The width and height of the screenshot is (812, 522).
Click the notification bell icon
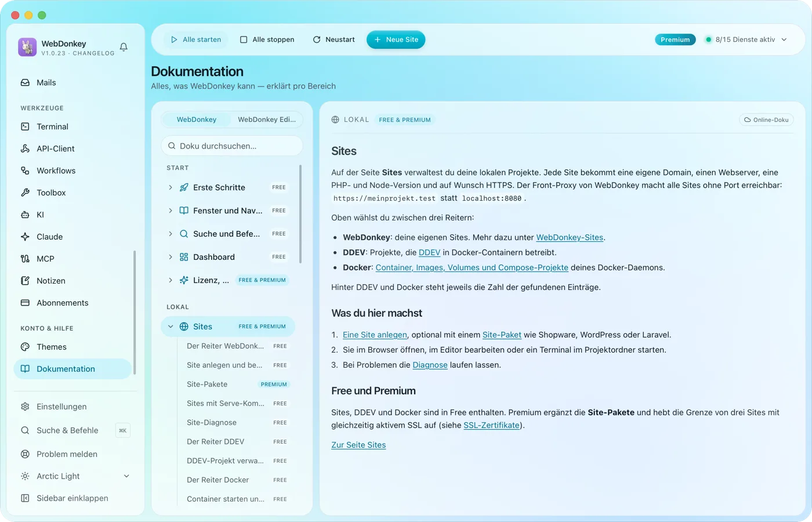click(x=124, y=47)
